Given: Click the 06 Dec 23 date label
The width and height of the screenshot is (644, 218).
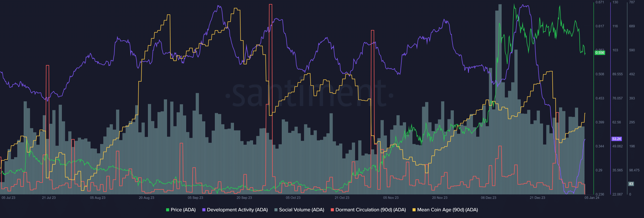Looking at the screenshot, I should coord(489,198).
